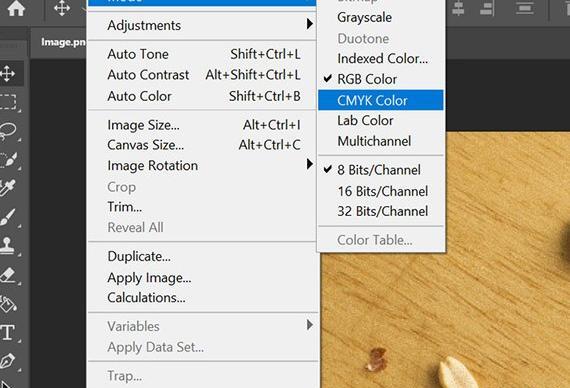This screenshot has height=388, width=570.
Task: Switch to the Image.png document tab
Action: (63, 42)
